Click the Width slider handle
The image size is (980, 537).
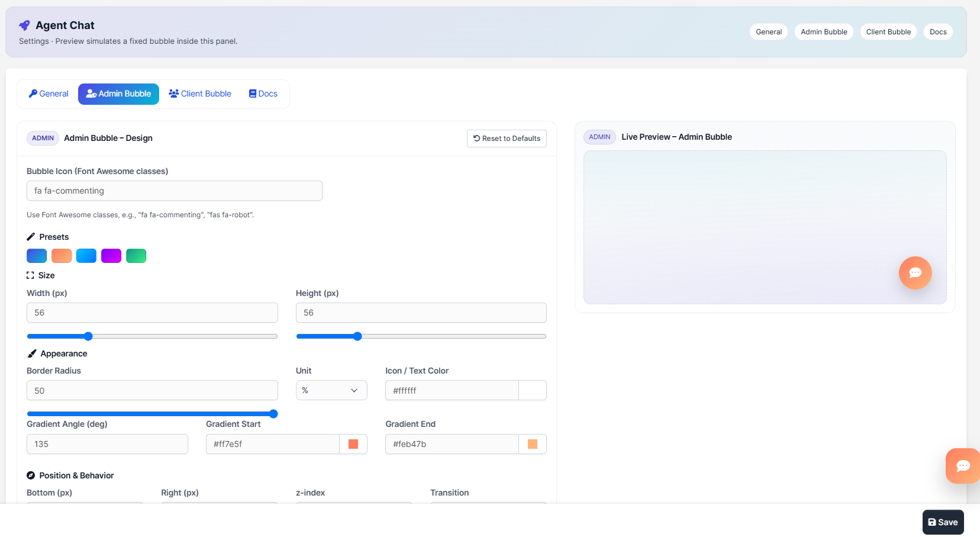click(x=88, y=336)
